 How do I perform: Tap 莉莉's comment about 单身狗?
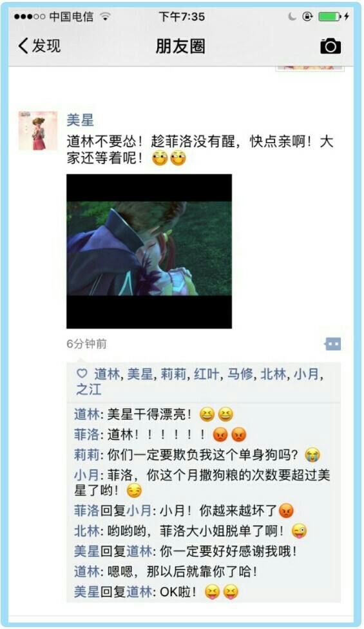coord(197,455)
